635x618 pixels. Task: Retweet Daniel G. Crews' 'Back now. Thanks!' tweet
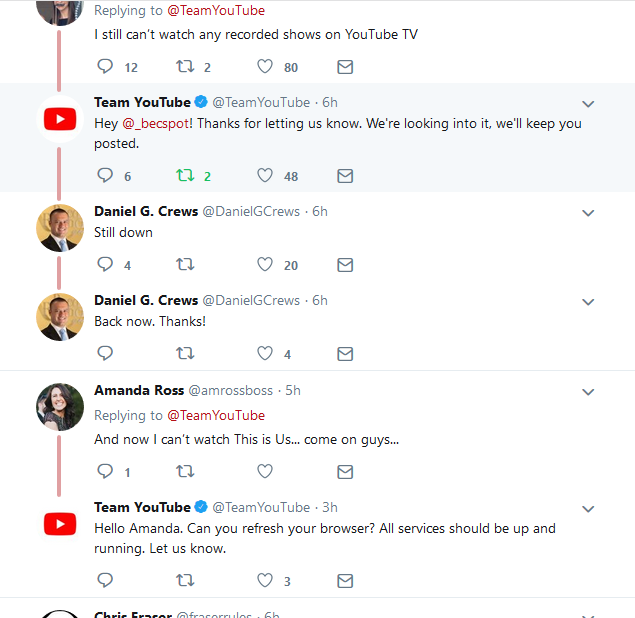[x=184, y=354]
